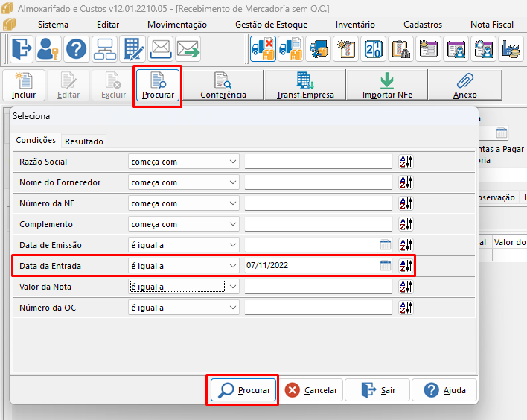This screenshot has height=420, width=527.
Task: Open the Conferência toolbar button
Action: coord(223,86)
